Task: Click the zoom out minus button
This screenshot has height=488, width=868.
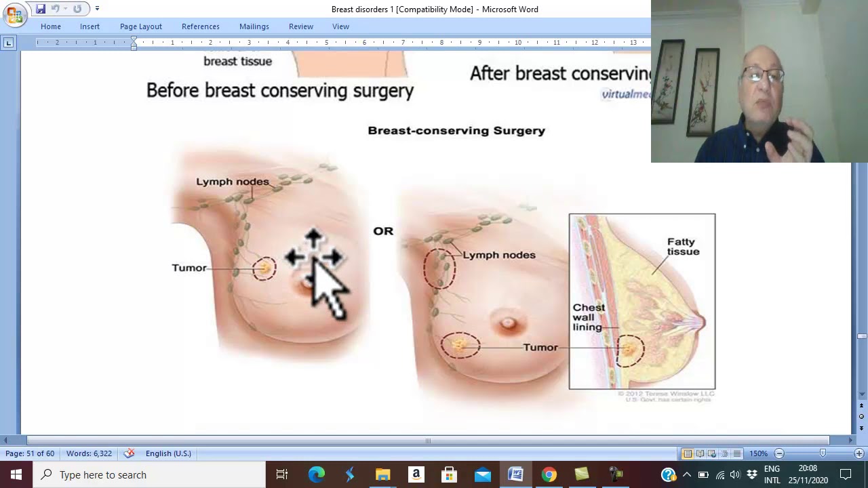Action: [x=779, y=453]
